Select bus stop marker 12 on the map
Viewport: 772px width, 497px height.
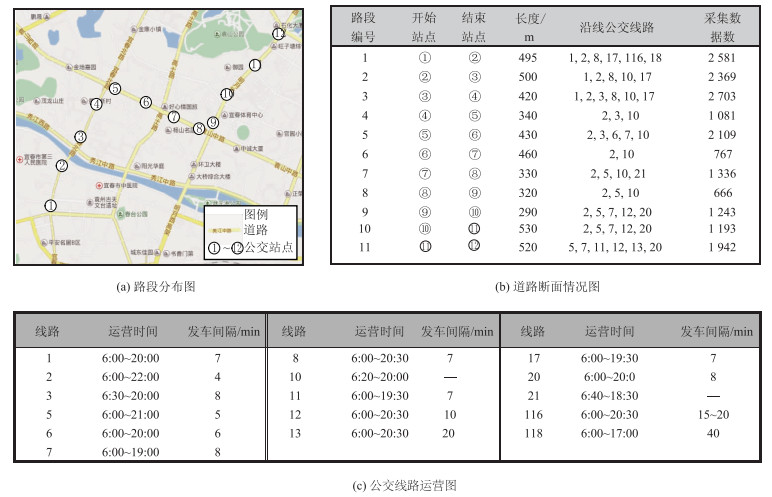coord(278,34)
